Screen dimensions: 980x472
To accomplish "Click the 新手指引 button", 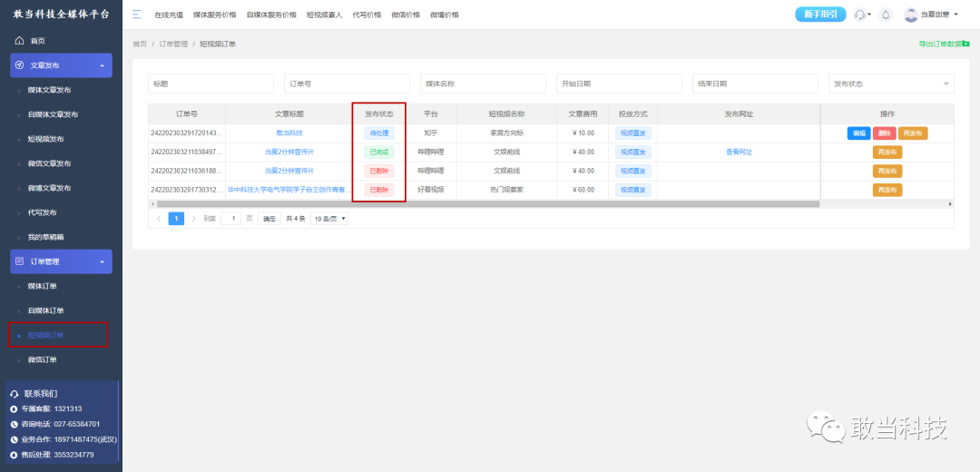I will pyautogui.click(x=820, y=15).
